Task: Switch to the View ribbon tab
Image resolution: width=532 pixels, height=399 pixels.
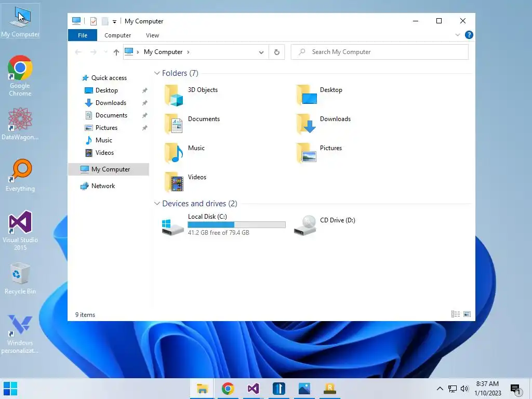Action: coord(152,35)
